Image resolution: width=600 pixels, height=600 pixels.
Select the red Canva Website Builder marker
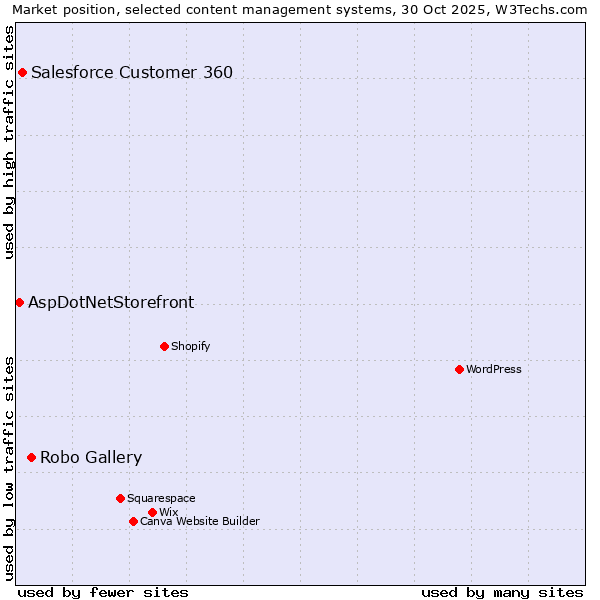click(x=133, y=521)
